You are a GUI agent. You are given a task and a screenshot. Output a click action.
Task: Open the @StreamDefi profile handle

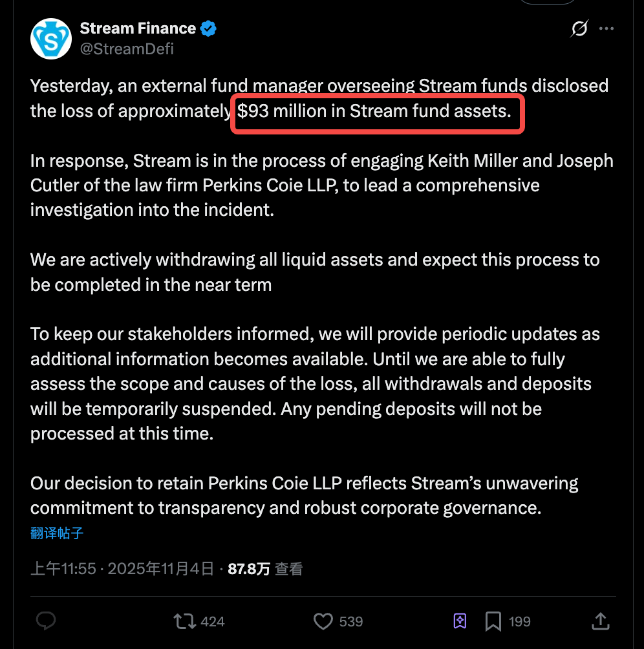coord(127,48)
